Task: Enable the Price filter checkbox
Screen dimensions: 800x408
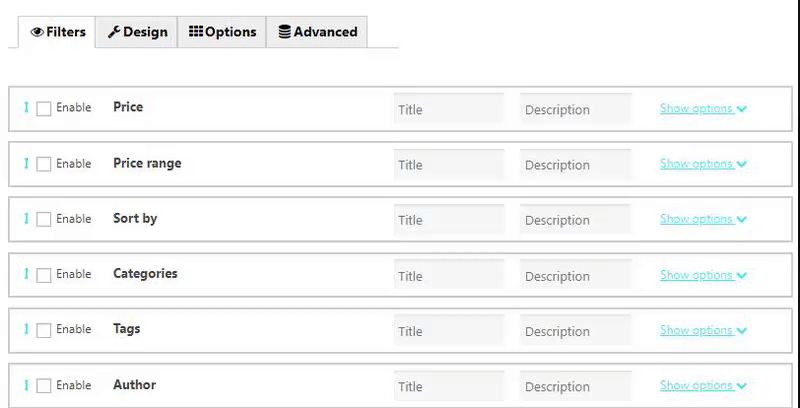Action: pyautogui.click(x=44, y=109)
